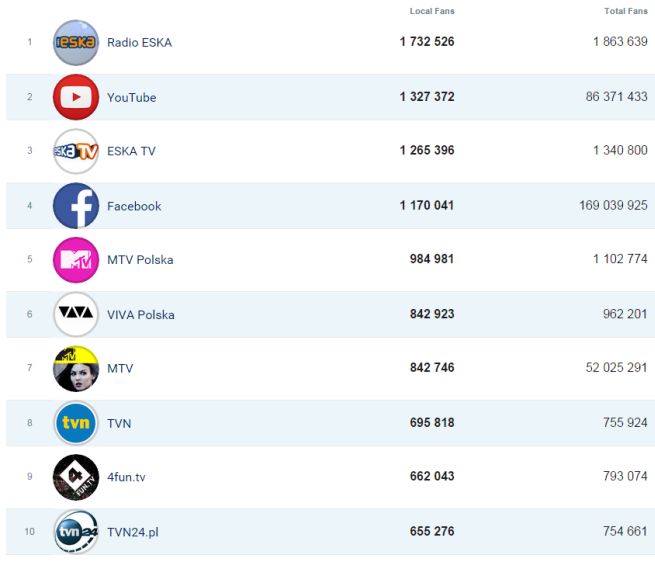This screenshot has width=655, height=562.
Task: Select the MTV profile picture icon
Action: [x=76, y=368]
